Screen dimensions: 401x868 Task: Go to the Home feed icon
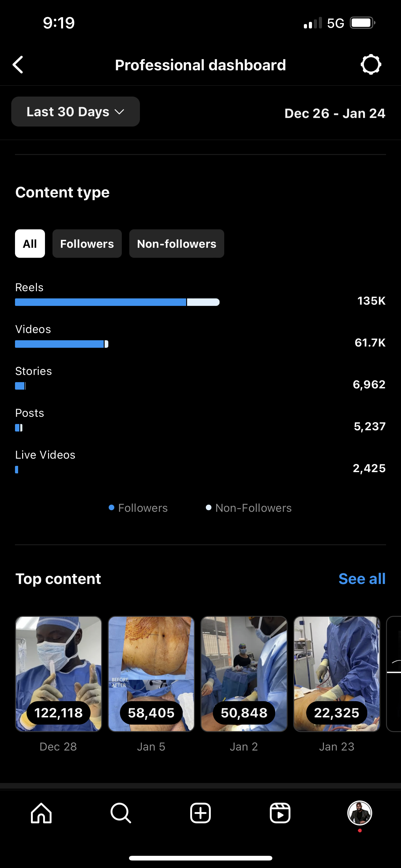pyautogui.click(x=41, y=813)
